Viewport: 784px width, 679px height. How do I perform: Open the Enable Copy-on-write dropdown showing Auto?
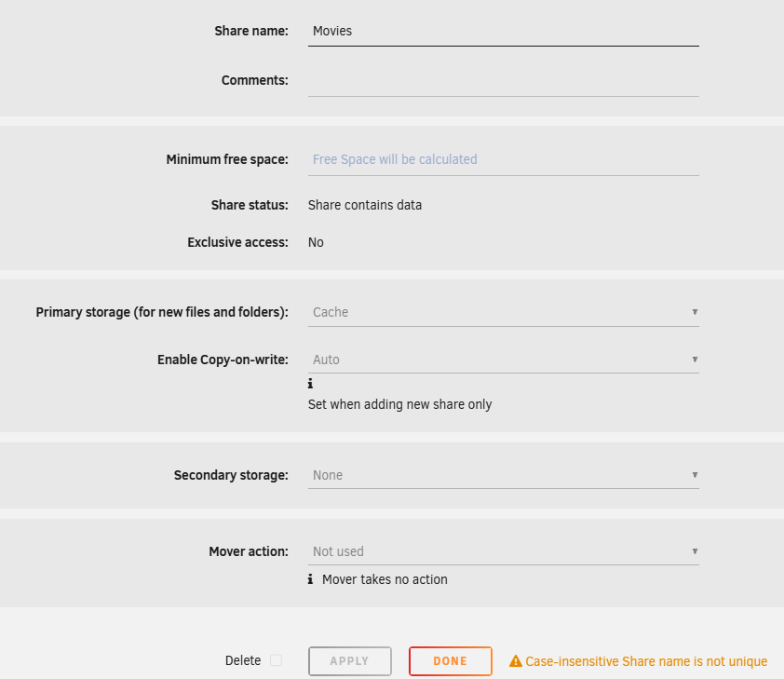[503, 360]
